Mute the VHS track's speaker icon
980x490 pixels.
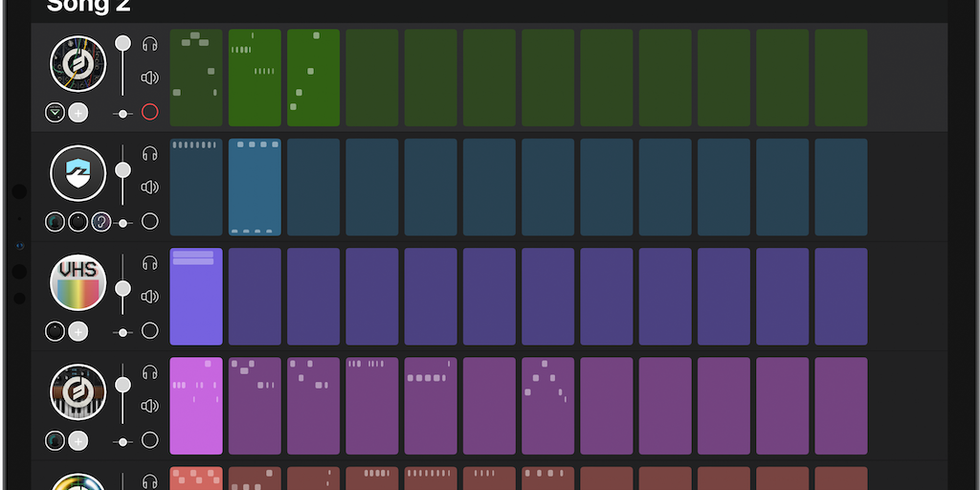click(150, 297)
